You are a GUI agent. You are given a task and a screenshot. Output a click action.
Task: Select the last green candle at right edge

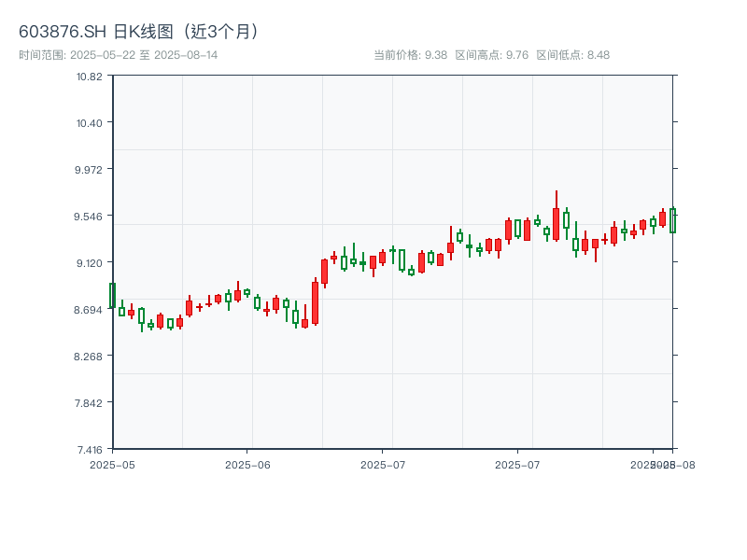(x=672, y=220)
